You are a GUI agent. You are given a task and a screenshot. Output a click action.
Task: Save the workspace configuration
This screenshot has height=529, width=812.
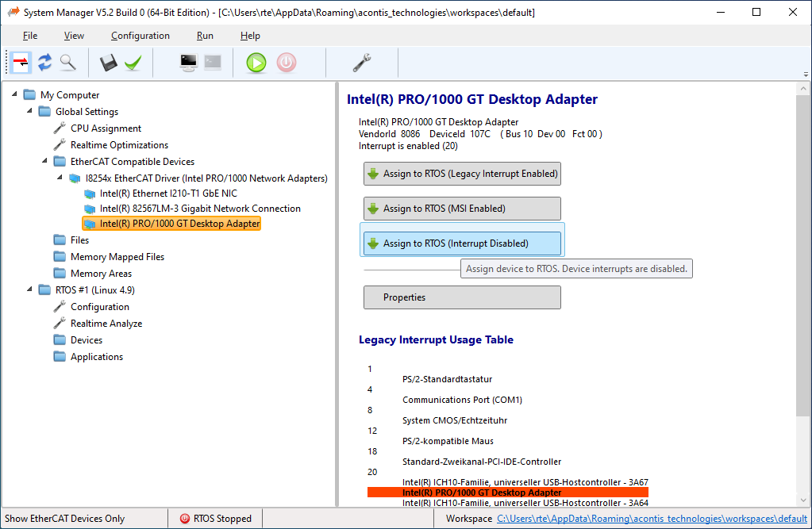(x=108, y=63)
